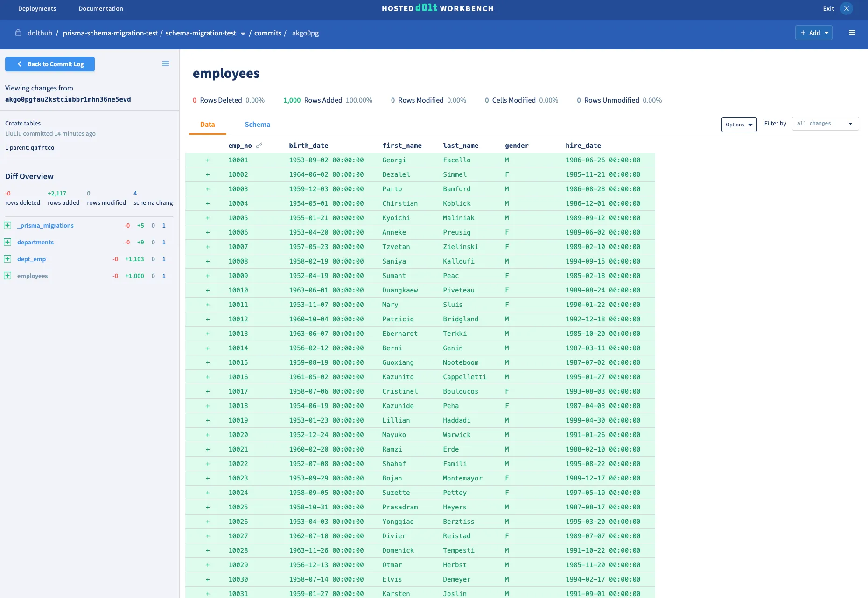Screen dimensions: 868x598
Task: Select the Data tab
Action: click(x=207, y=125)
